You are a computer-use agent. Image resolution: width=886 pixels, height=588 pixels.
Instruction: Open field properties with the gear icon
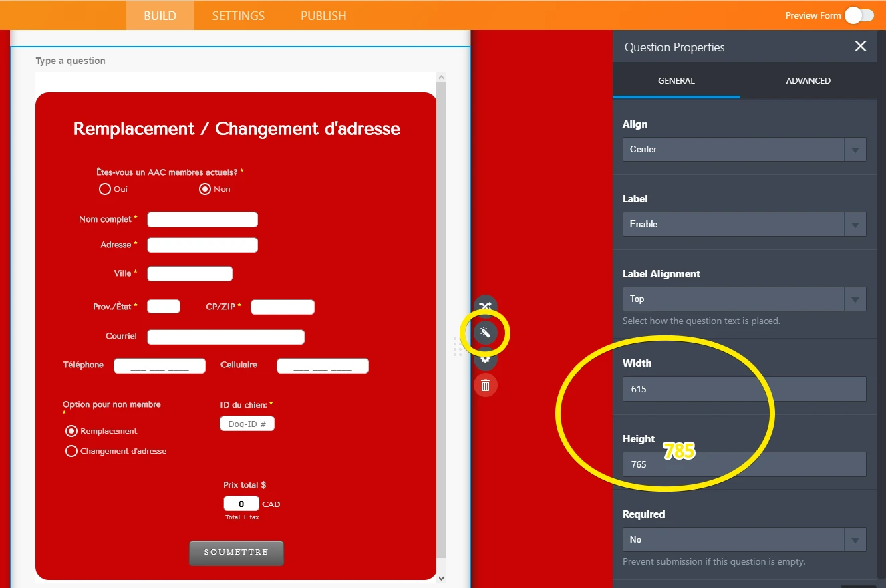point(486,359)
